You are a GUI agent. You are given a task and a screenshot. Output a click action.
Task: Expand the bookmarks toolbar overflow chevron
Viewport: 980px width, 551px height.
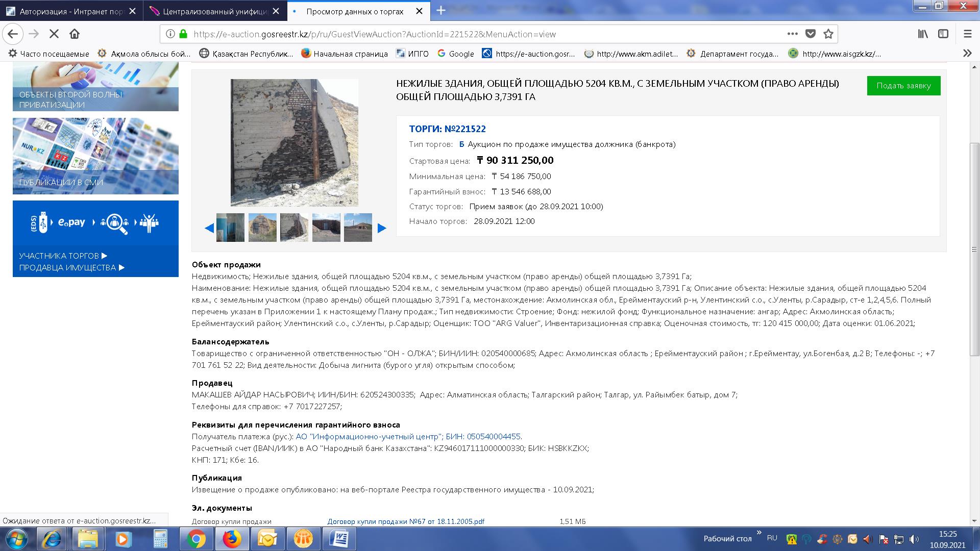[967, 53]
